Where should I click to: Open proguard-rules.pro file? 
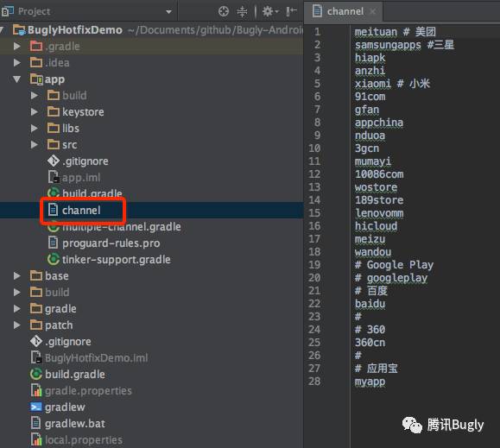click(111, 243)
